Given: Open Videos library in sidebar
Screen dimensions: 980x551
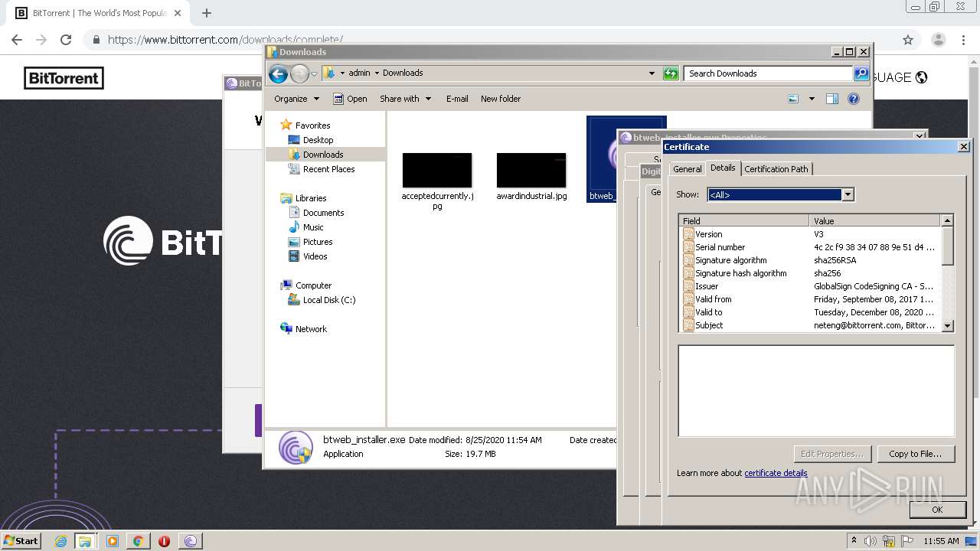Looking at the screenshot, I should [x=315, y=256].
